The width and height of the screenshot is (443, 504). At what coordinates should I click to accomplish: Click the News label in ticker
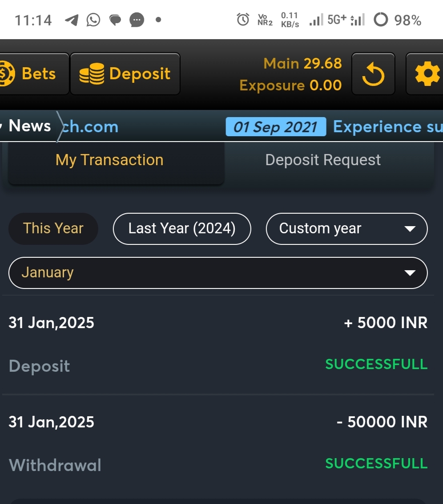coord(30,126)
